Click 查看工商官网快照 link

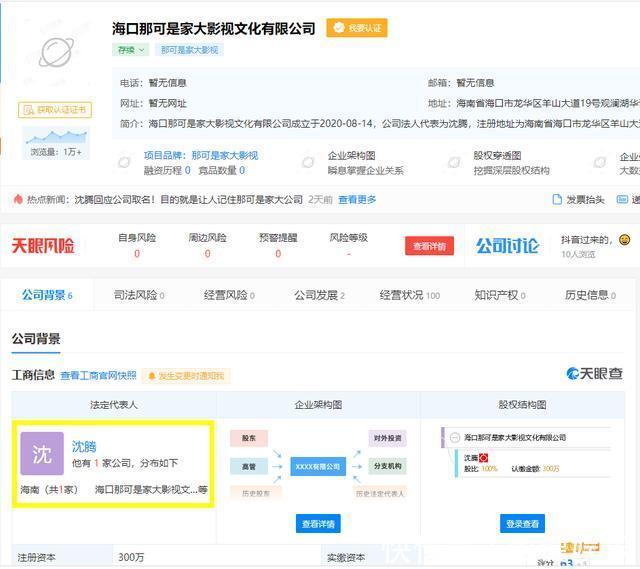click(x=98, y=376)
